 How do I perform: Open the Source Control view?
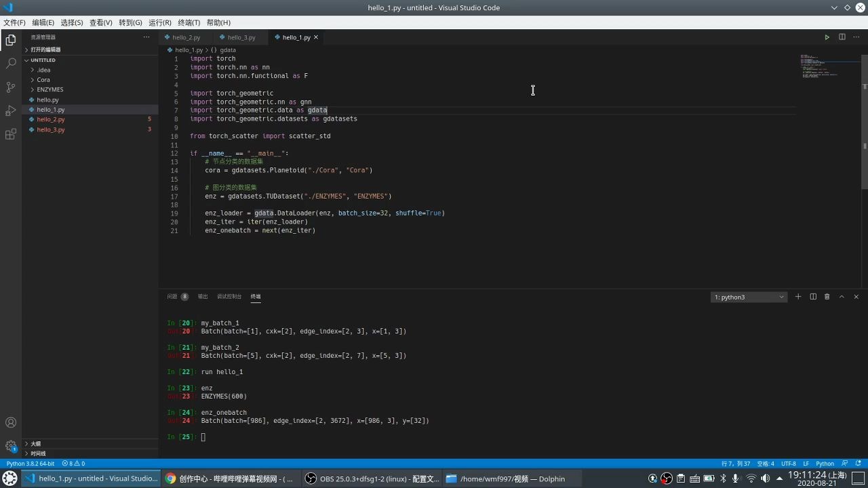[x=11, y=87]
